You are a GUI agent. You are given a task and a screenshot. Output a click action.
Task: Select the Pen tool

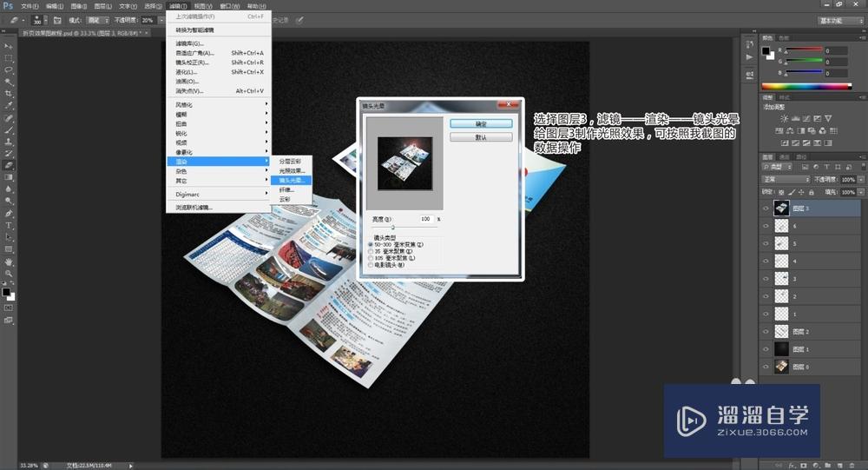pos(9,214)
